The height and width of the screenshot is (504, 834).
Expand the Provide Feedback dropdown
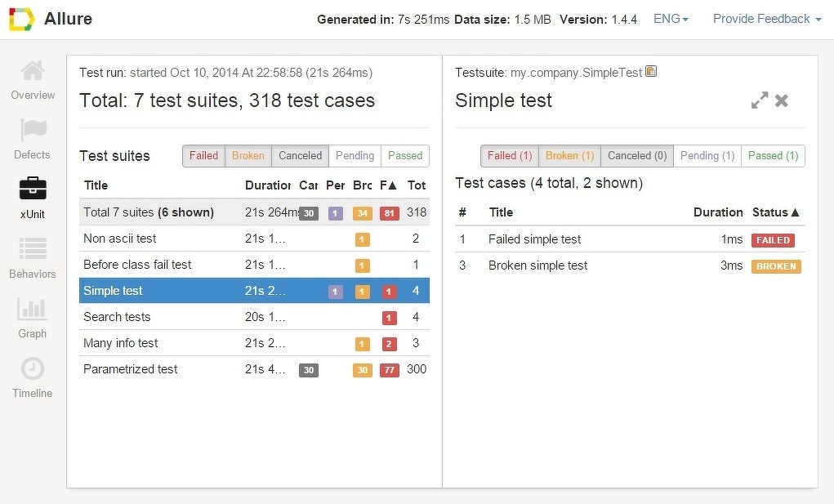[767, 19]
